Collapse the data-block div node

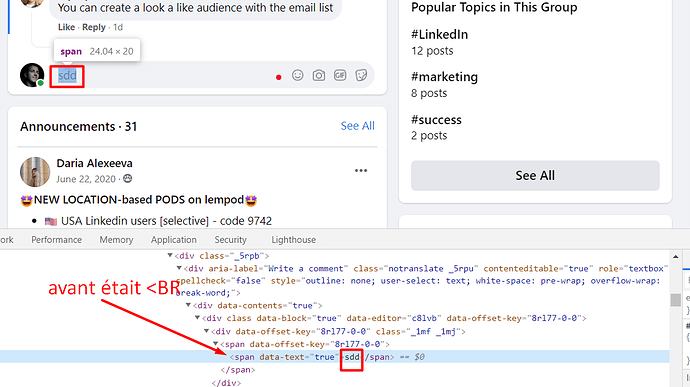198,318
